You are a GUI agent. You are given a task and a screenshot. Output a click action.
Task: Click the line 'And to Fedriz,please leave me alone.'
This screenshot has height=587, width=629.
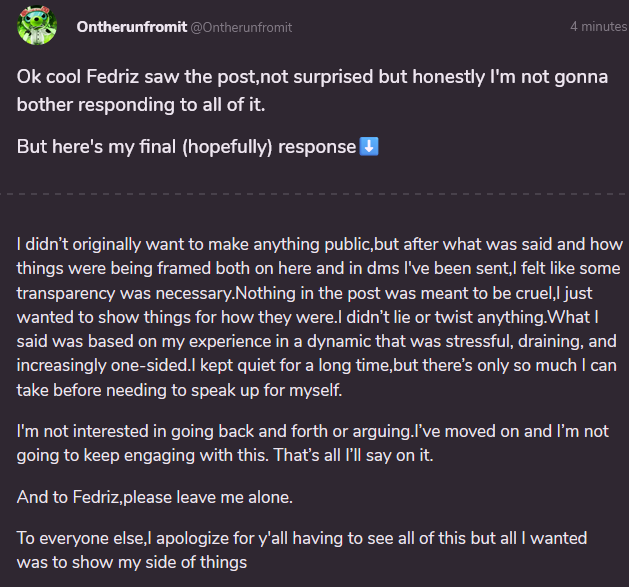pos(155,498)
